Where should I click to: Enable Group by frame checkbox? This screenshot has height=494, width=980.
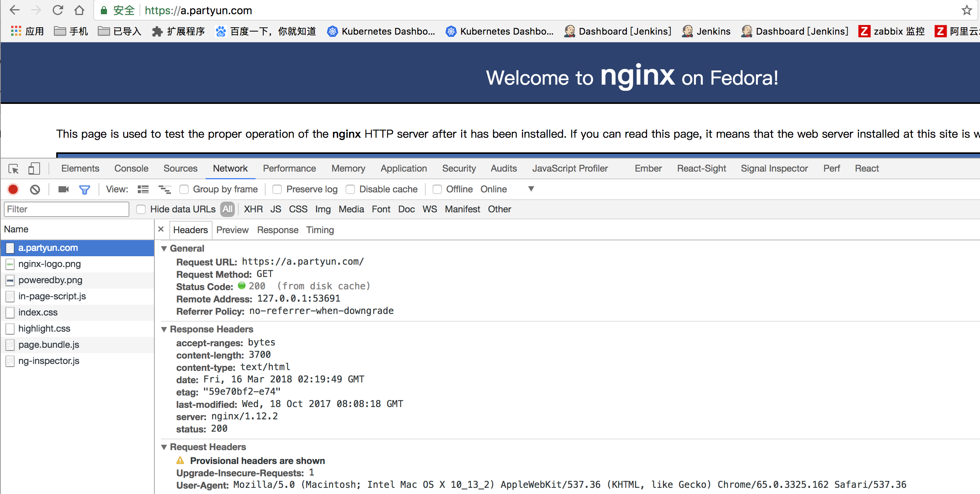click(x=184, y=189)
